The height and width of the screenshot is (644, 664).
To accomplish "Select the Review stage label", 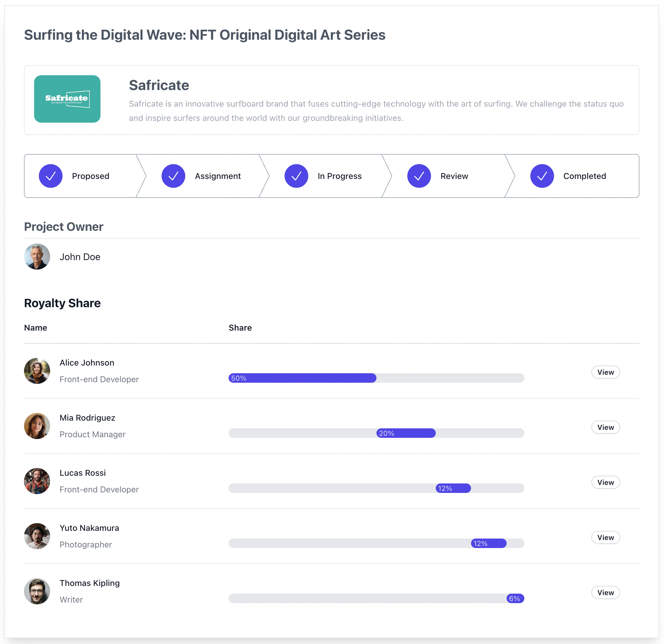I will click(x=454, y=176).
